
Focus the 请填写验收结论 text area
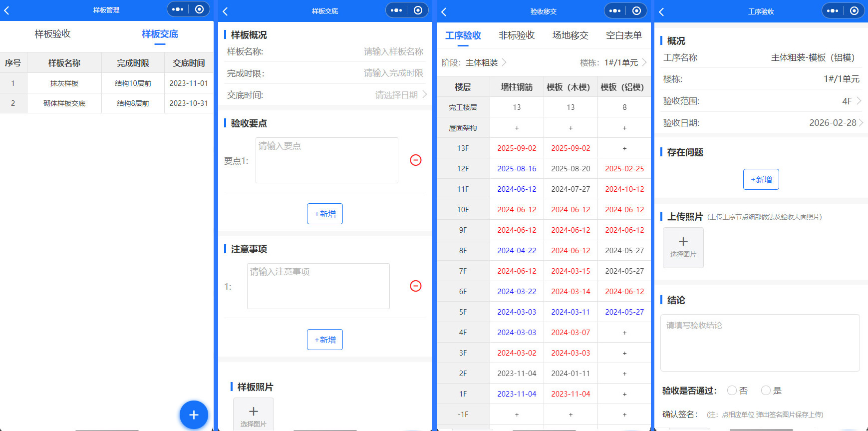click(x=760, y=343)
